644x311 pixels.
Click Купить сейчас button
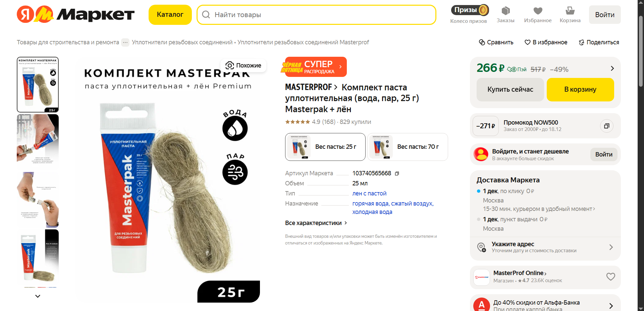(x=510, y=90)
